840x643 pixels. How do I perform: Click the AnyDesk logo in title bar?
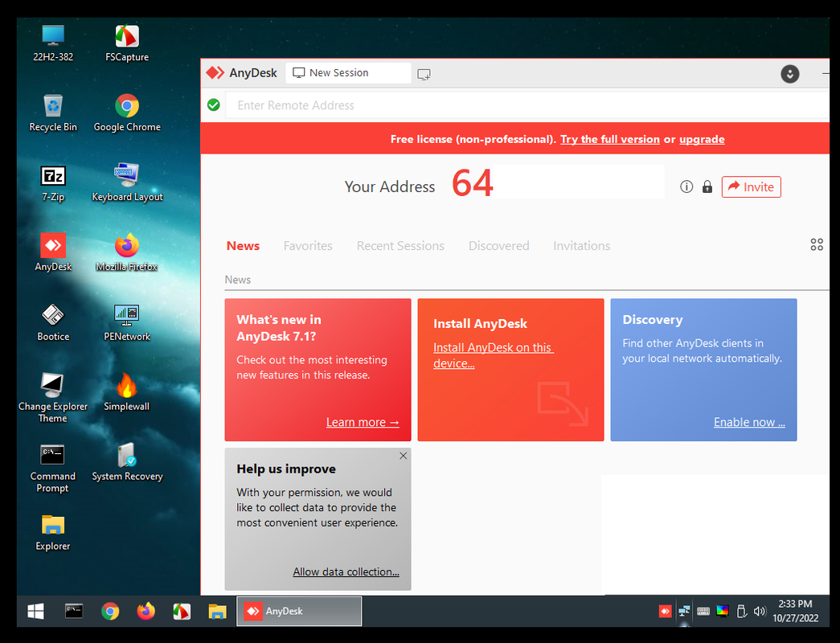tap(215, 72)
